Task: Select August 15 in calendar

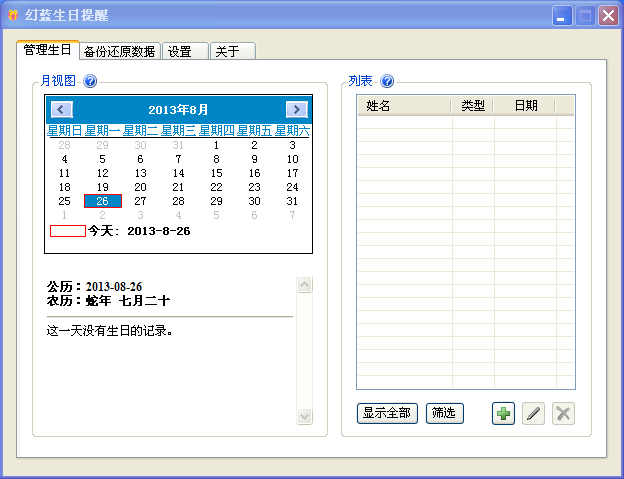Action: click(216, 173)
